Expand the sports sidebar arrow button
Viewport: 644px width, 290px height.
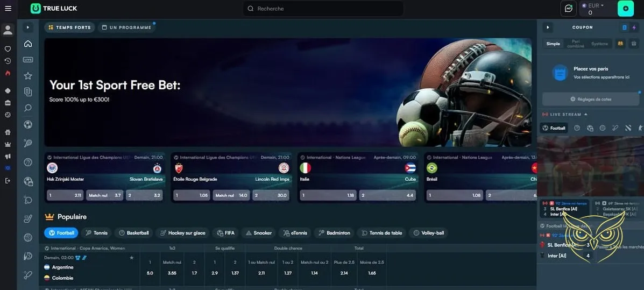[x=28, y=27]
